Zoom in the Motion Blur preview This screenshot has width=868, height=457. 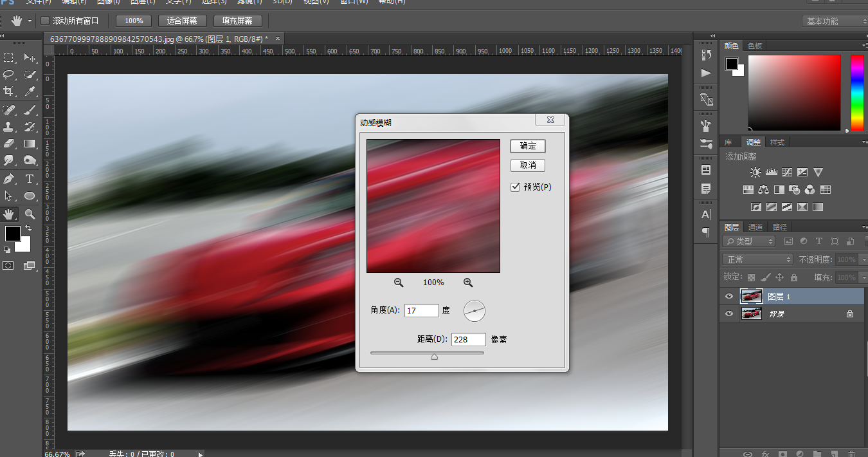coord(468,283)
